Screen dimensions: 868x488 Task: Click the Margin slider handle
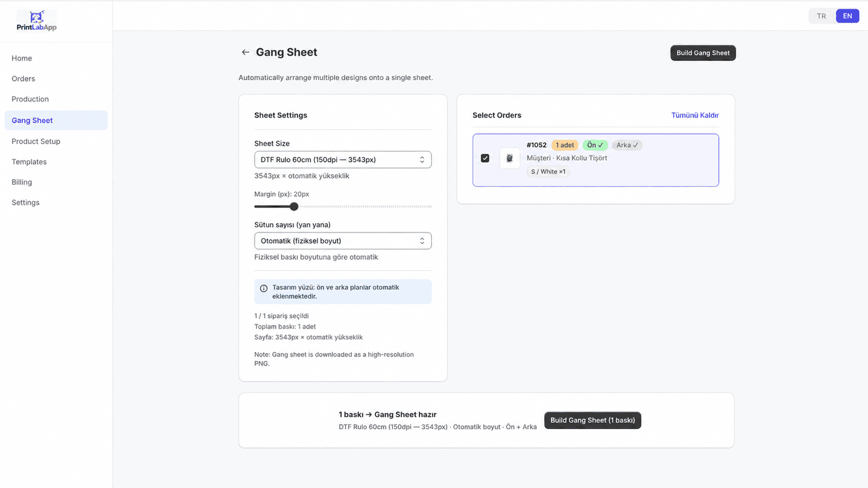pyautogui.click(x=294, y=207)
